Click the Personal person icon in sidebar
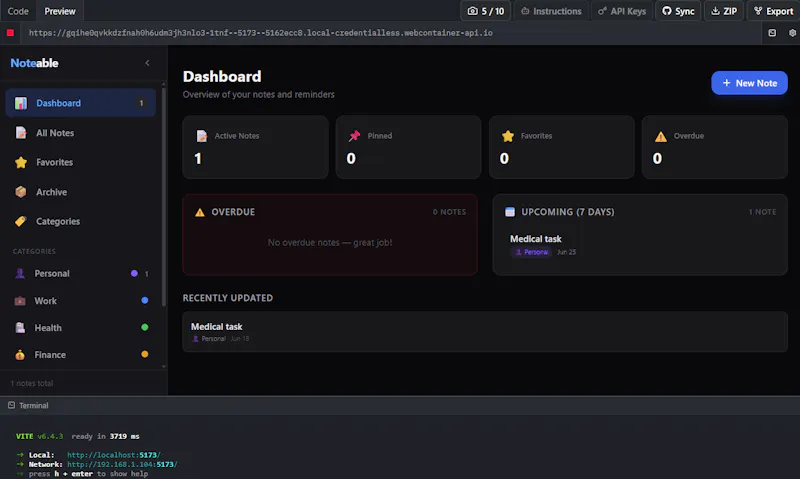 (x=20, y=273)
